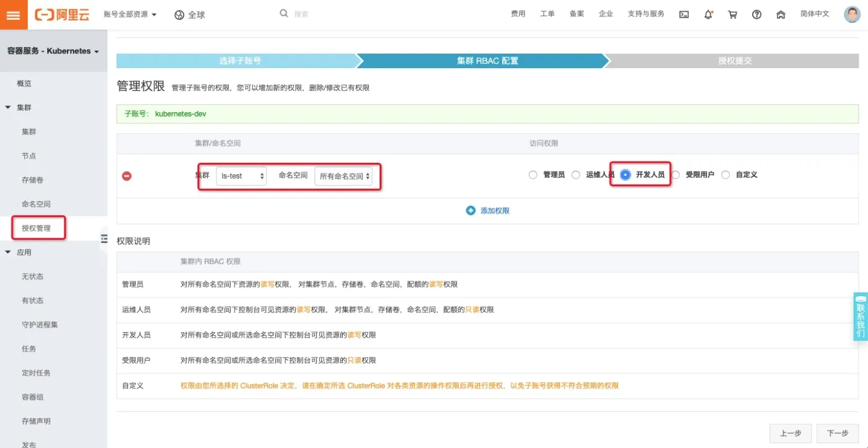Open the help question mark icon
The height and width of the screenshot is (448, 868).
756,14
